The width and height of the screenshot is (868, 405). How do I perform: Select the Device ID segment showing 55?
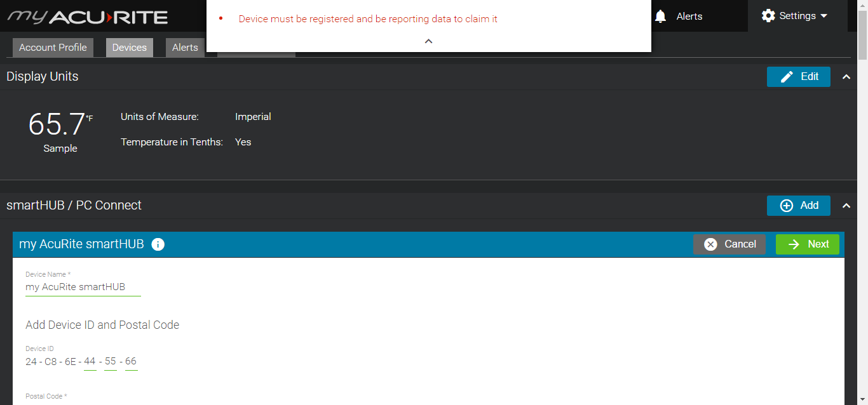111,362
